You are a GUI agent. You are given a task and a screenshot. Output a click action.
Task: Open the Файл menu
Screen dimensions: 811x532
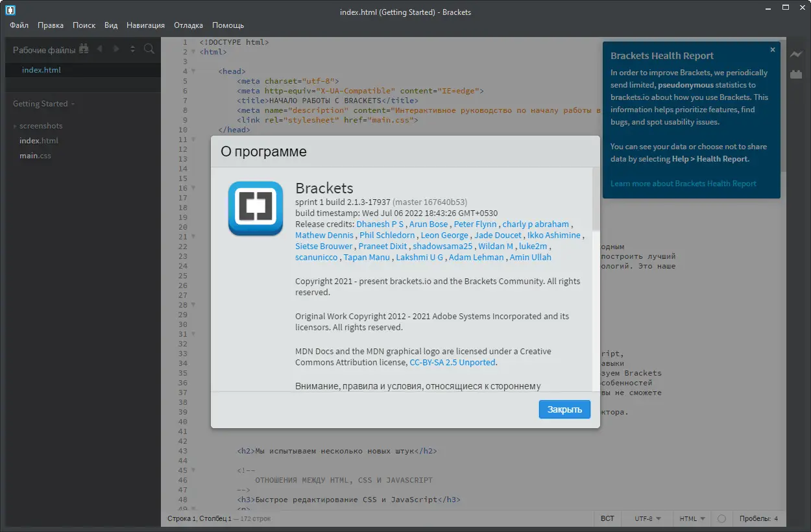[x=19, y=25]
